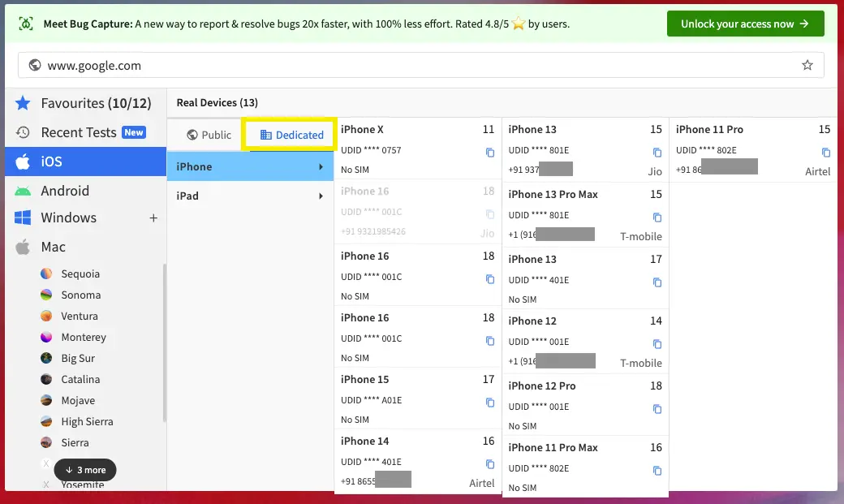Image resolution: width=844 pixels, height=504 pixels.
Task: Click the Monterey macOS icon
Action: [x=47, y=338]
